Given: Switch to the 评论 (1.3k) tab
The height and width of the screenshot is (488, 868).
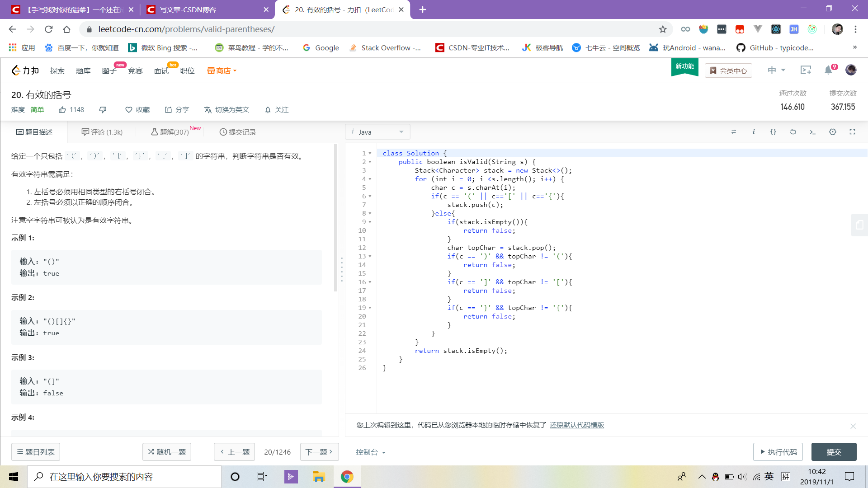Looking at the screenshot, I should [x=102, y=132].
